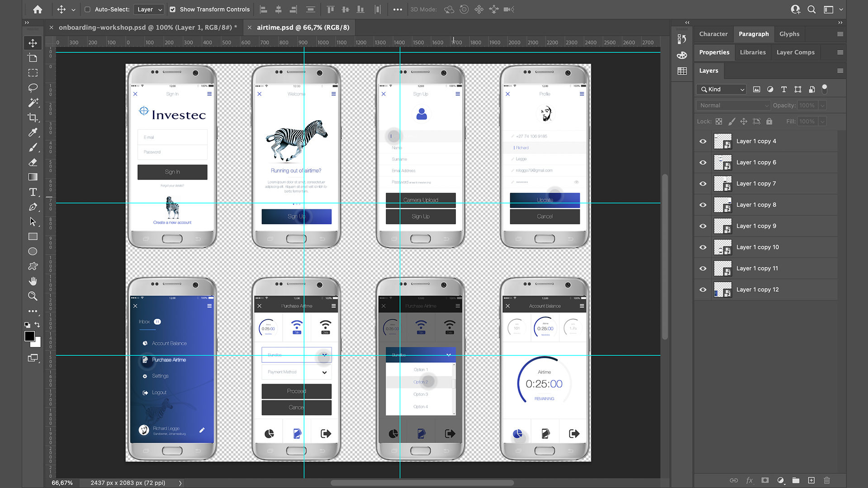Open the Libraries panel tab
This screenshot has height=488, width=868.
[752, 52]
